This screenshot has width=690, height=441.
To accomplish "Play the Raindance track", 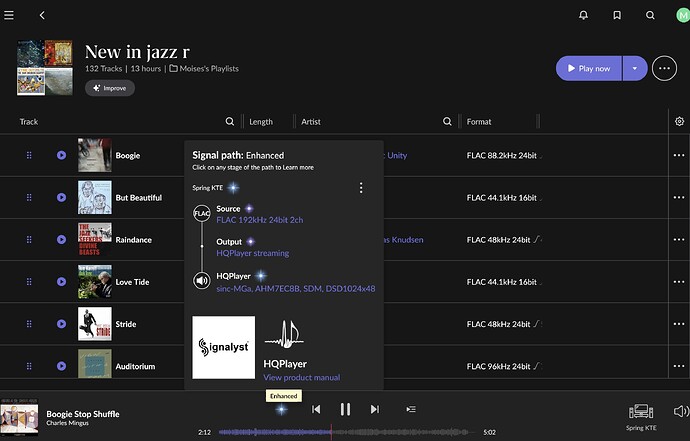I will pyautogui.click(x=61, y=239).
